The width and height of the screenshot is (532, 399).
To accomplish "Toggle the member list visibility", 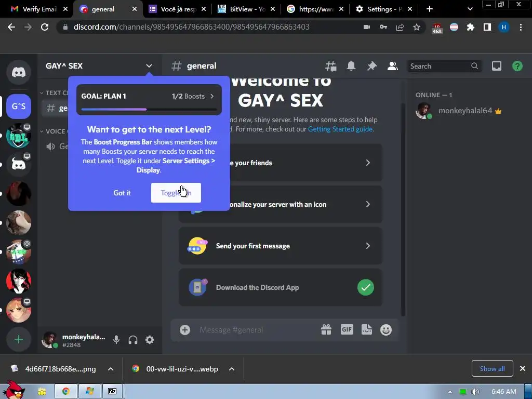I will (393, 66).
